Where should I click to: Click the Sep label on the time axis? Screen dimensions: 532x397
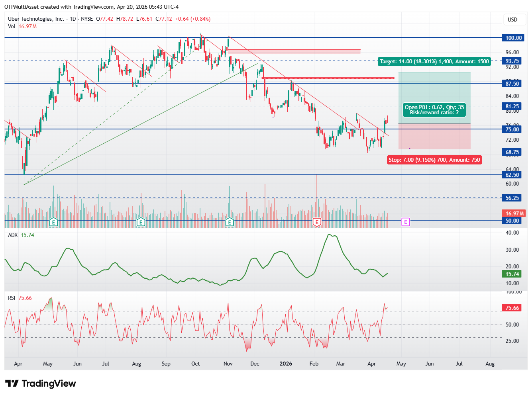(x=166, y=364)
